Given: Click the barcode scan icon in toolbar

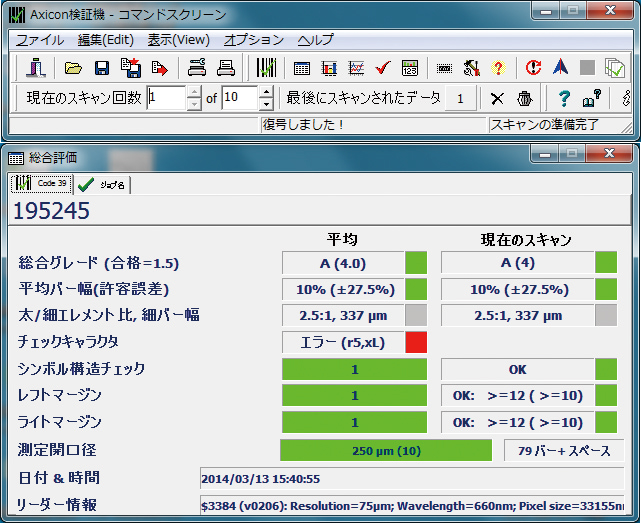Looking at the screenshot, I should (x=266, y=68).
